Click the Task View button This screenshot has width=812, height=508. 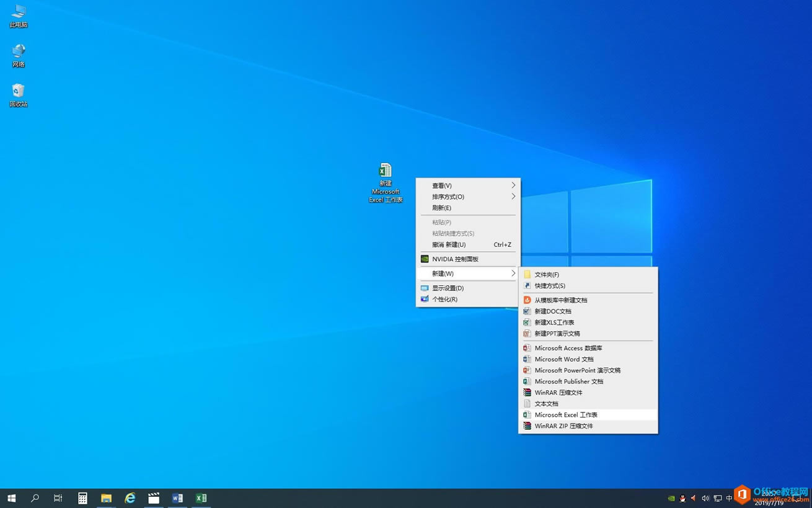pos(58,497)
